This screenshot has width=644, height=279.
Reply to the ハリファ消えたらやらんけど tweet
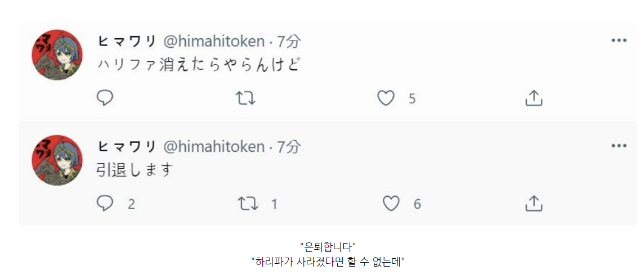pos(105,98)
